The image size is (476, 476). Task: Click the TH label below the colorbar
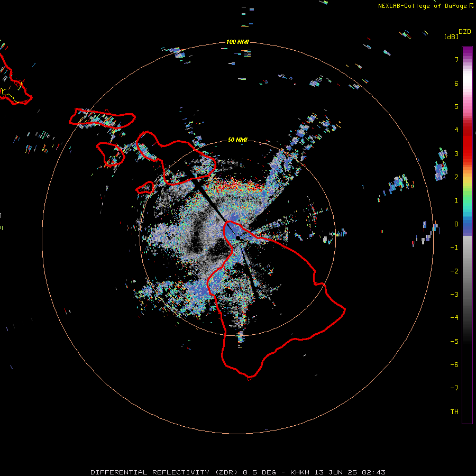click(x=454, y=411)
